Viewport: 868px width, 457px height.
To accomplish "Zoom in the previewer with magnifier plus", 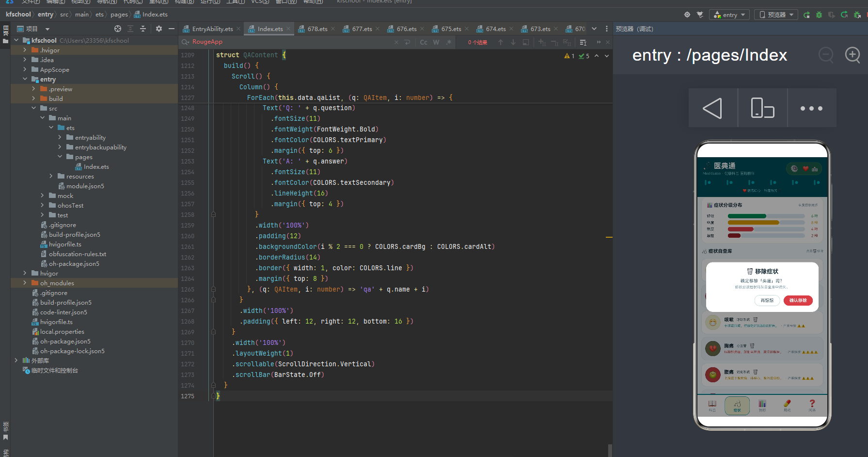I will (x=852, y=55).
